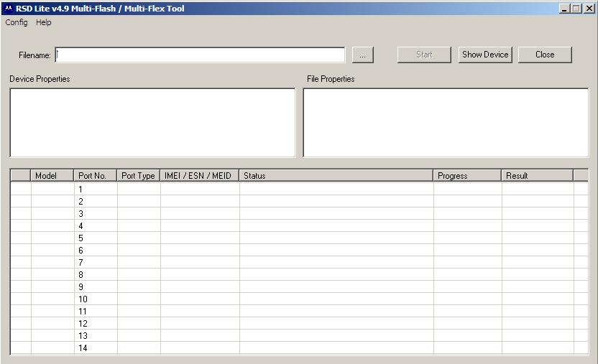Click the Model column header
This screenshot has height=364, width=598.
pyautogui.click(x=52, y=175)
